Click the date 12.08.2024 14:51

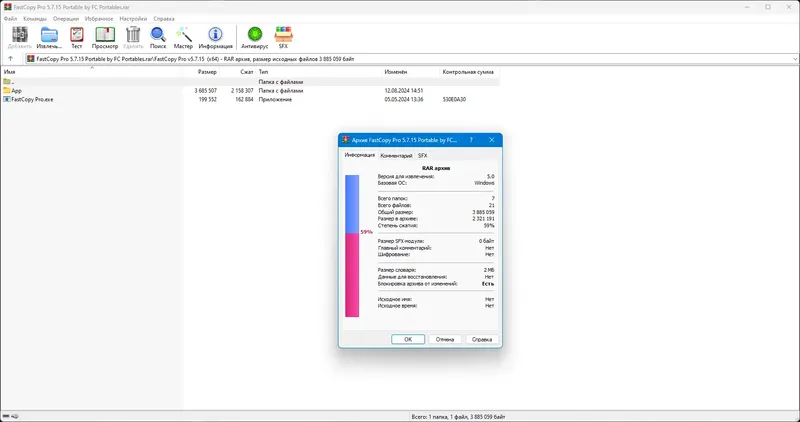tap(404, 91)
